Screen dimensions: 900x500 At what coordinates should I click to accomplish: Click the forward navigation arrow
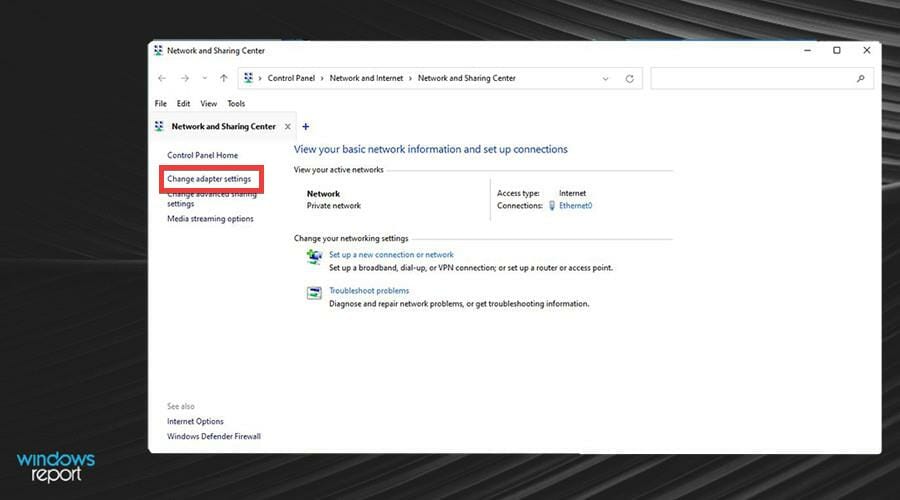point(184,78)
